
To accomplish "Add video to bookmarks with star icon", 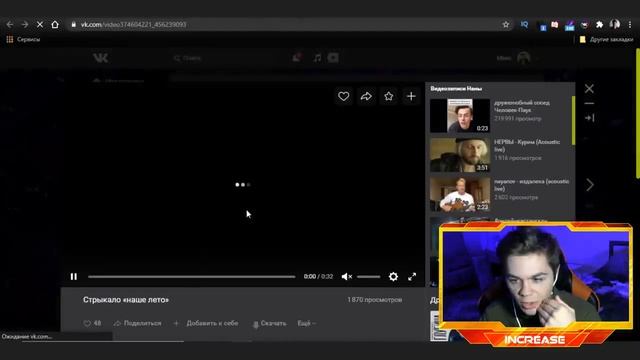I will point(389,96).
